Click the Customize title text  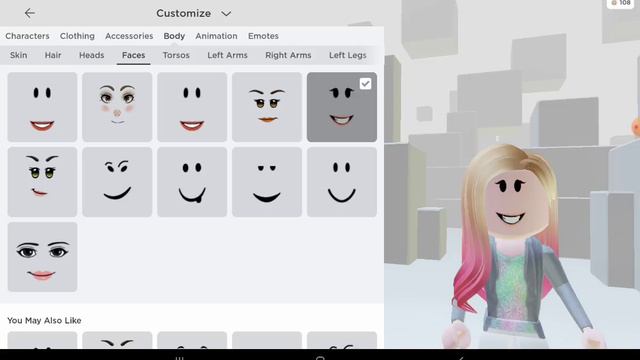pos(184,13)
